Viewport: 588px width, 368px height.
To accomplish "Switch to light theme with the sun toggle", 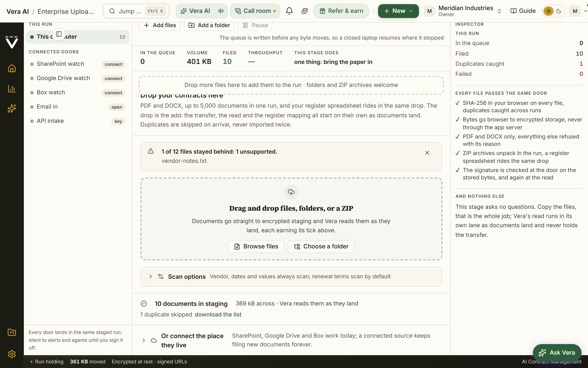I will click(x=548, y=11).
